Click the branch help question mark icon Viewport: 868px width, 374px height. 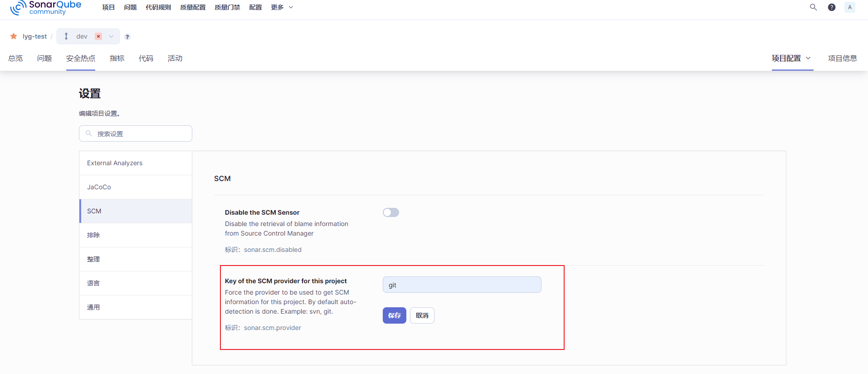127,37
